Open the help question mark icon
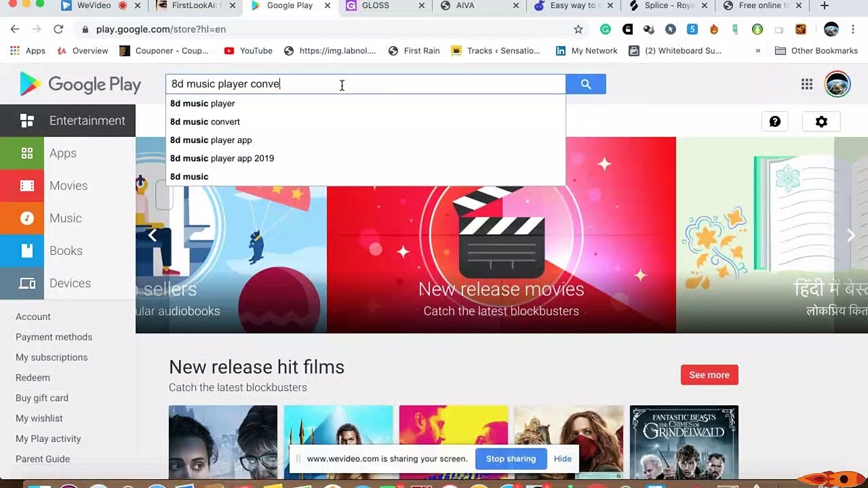Image resolution: width=868 pixels, height=488 pixels. coord(774,122)
